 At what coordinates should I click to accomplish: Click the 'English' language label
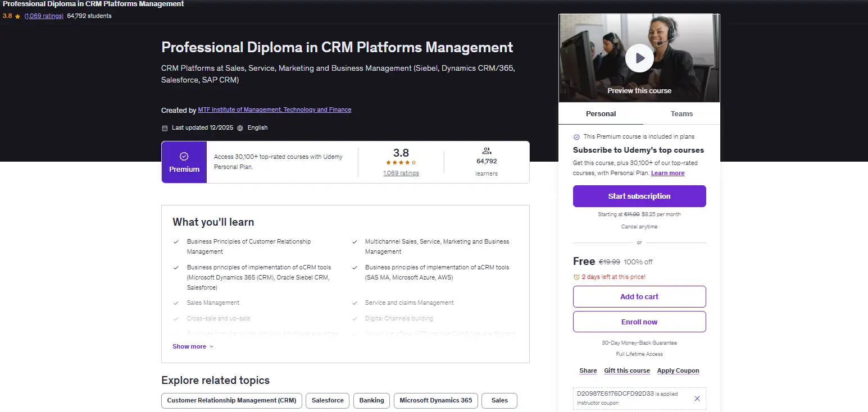257,128
